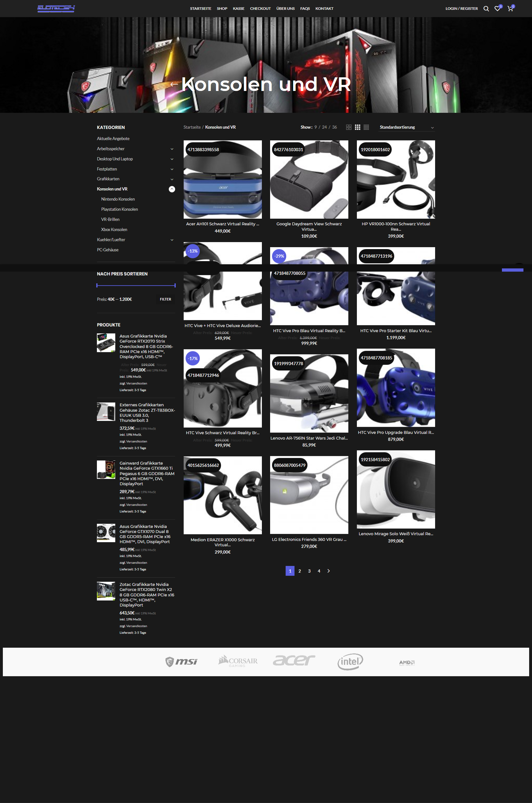Open the FAQS menu item
Screen dimensions: 532x803
pos(305,9)
